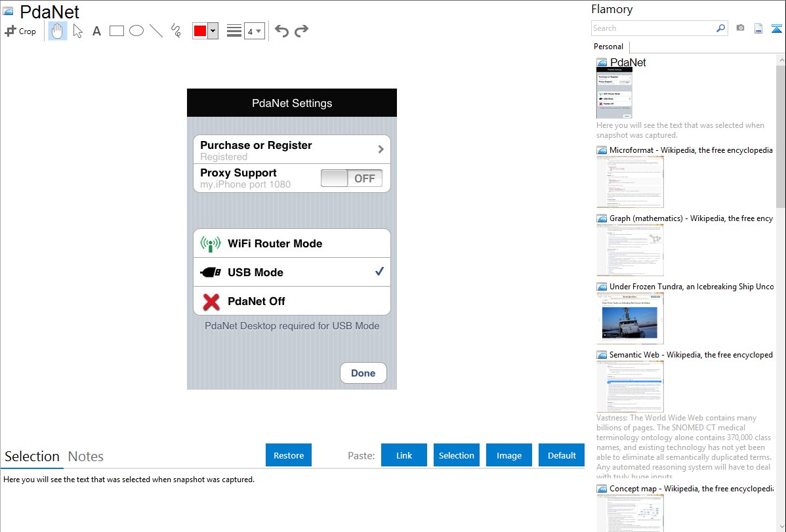The height and width of the screenshot is (532, 786).
Task: Pick the rectangle shape tool
Action: click(x=116, y=31)
